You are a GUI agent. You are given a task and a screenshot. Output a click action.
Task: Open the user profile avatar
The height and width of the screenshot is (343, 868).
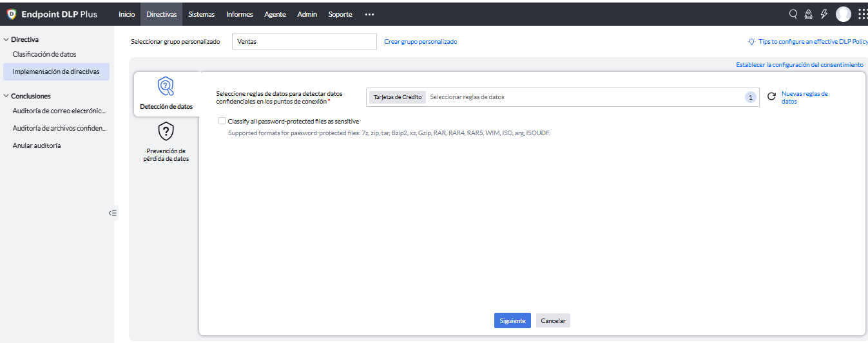pyautogui.click(x=843, y=14)
